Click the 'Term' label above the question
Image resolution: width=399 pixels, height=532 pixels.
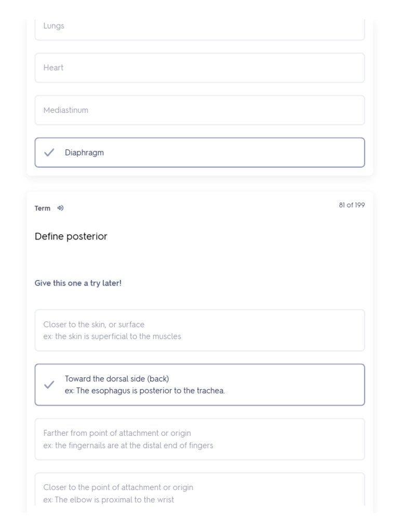click(x=43, y=208)
